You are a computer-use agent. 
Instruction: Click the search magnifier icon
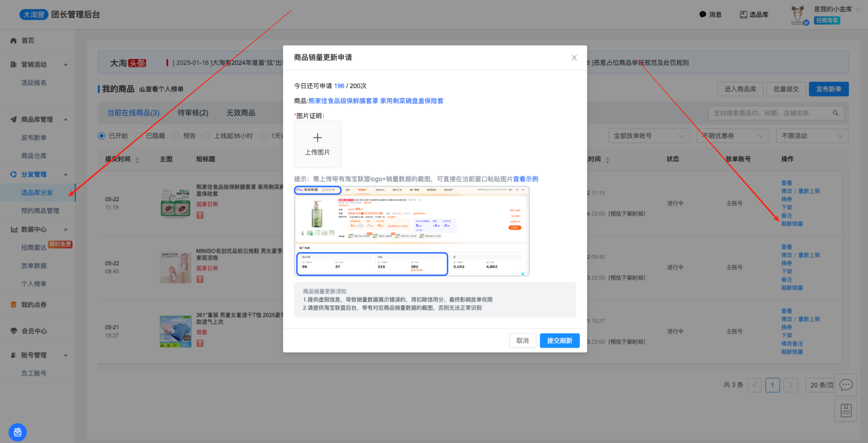click(x=835, y=113)
